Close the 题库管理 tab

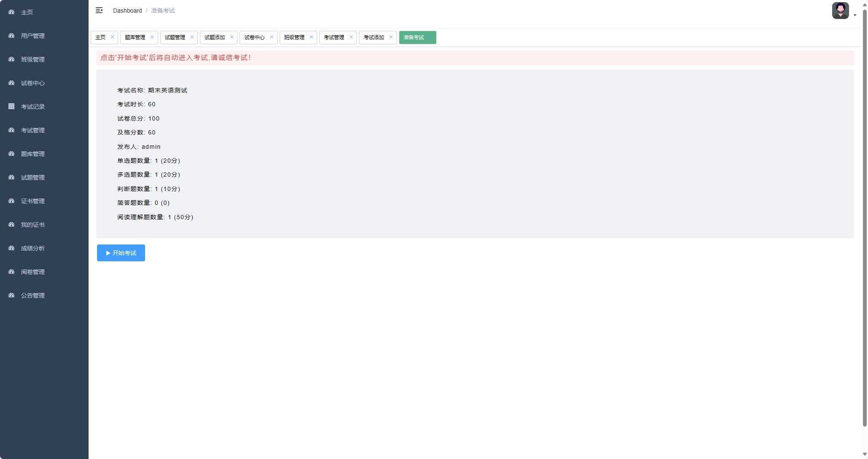pyautogui.click(x=152, y=37)
